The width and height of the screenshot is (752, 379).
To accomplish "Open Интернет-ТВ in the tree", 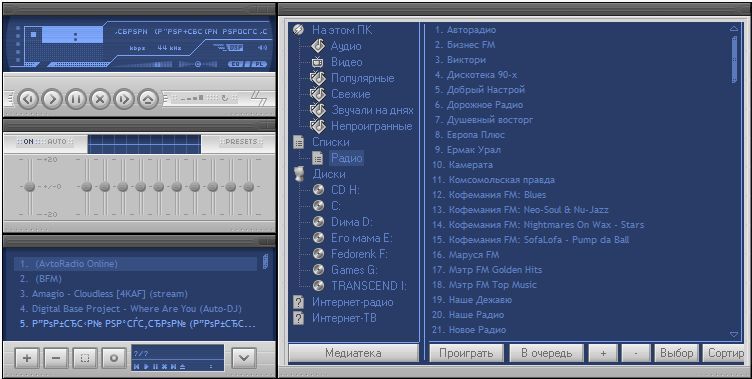I will 344,318.
